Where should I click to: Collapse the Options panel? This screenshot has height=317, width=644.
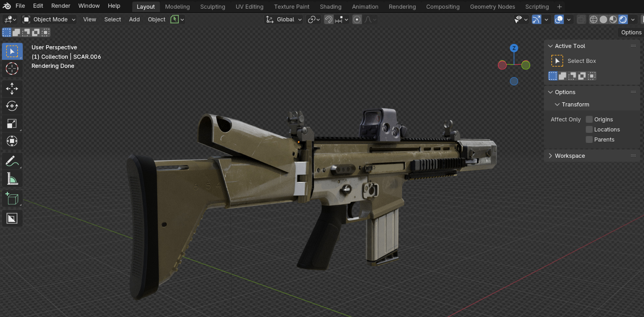click(550, 92)
